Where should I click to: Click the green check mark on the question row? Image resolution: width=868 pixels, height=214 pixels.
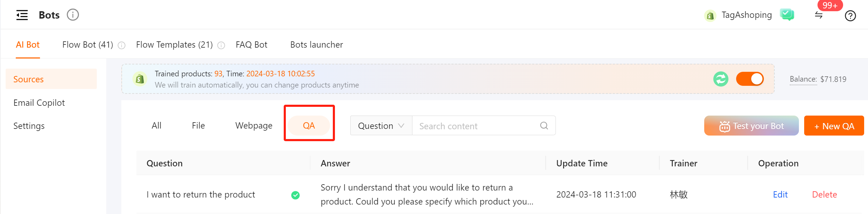coord(296,195)
